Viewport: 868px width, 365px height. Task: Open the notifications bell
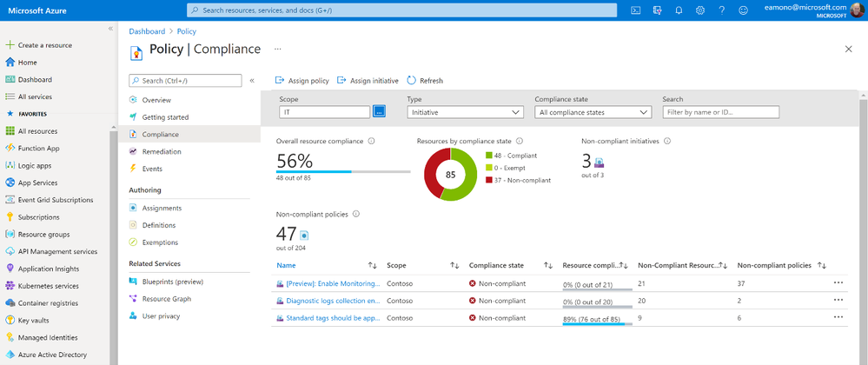click(x=679, y=10)
